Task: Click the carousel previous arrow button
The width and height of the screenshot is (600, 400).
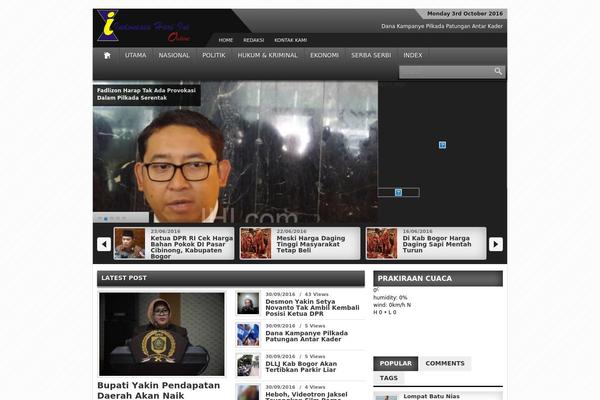Action: tap(104, 244)
